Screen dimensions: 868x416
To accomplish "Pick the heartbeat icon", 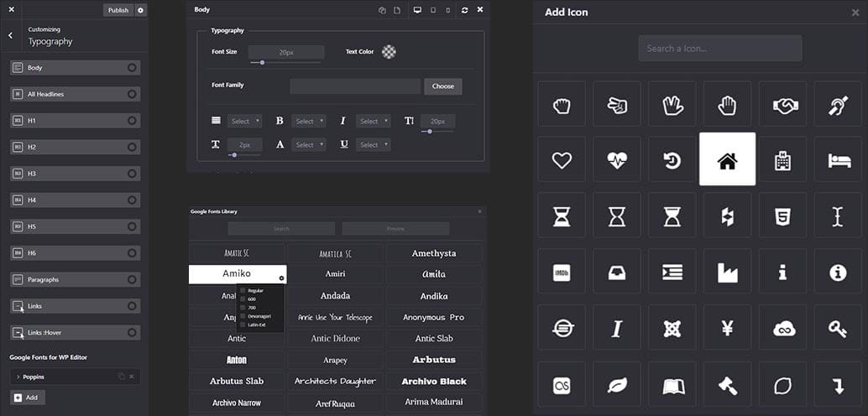I will 617,159.
